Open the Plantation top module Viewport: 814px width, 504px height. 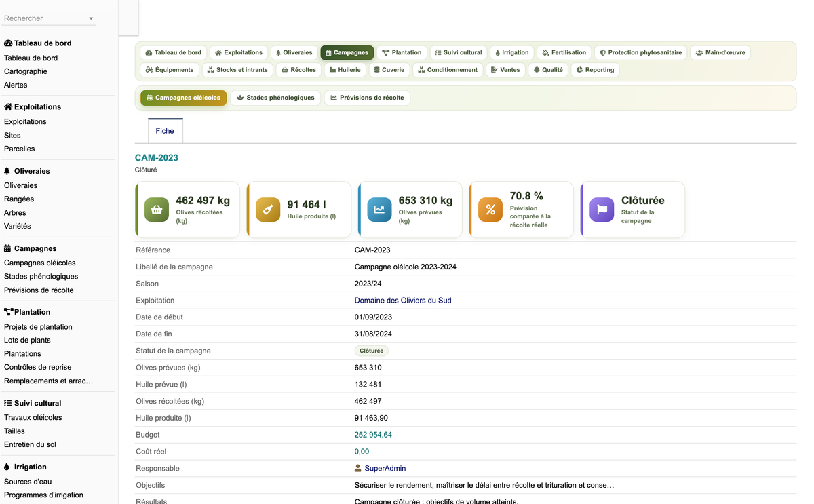402,52
